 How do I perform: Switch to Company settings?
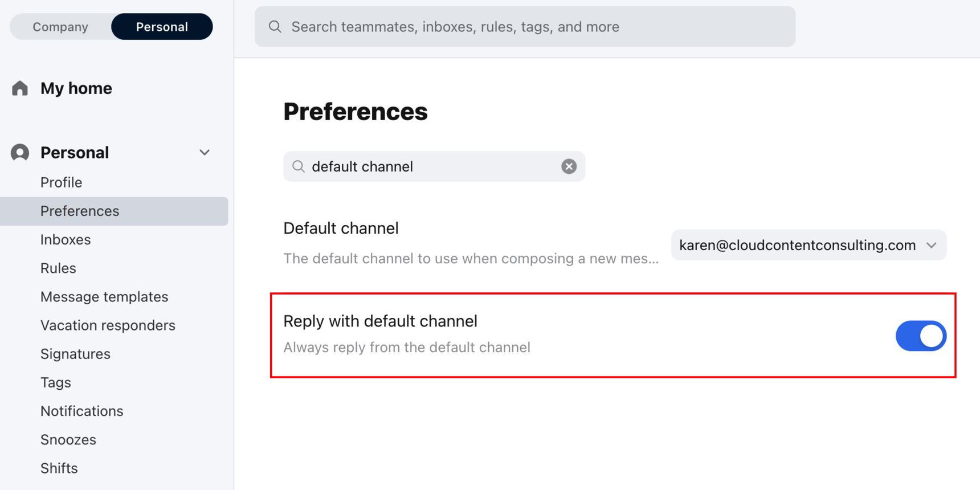tap(60, 26)
